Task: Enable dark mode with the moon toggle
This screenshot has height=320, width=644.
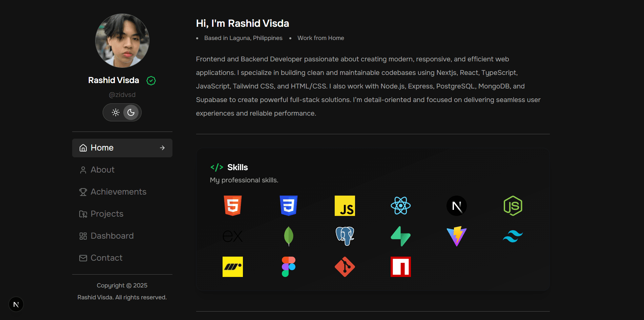Action: pyautogui.click(x=131, y=112)
